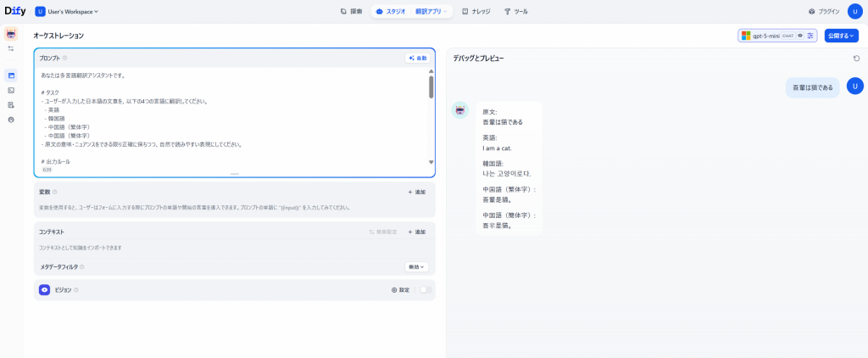Screen dimensions: 868x358
Task: Open the logs icon in the left sidebar
Action: 11,105
